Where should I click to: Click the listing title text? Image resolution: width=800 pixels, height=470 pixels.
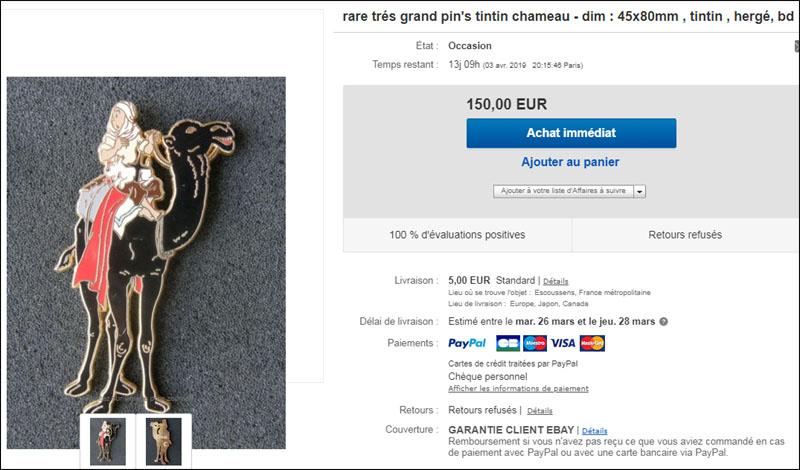tap(568, 16)
